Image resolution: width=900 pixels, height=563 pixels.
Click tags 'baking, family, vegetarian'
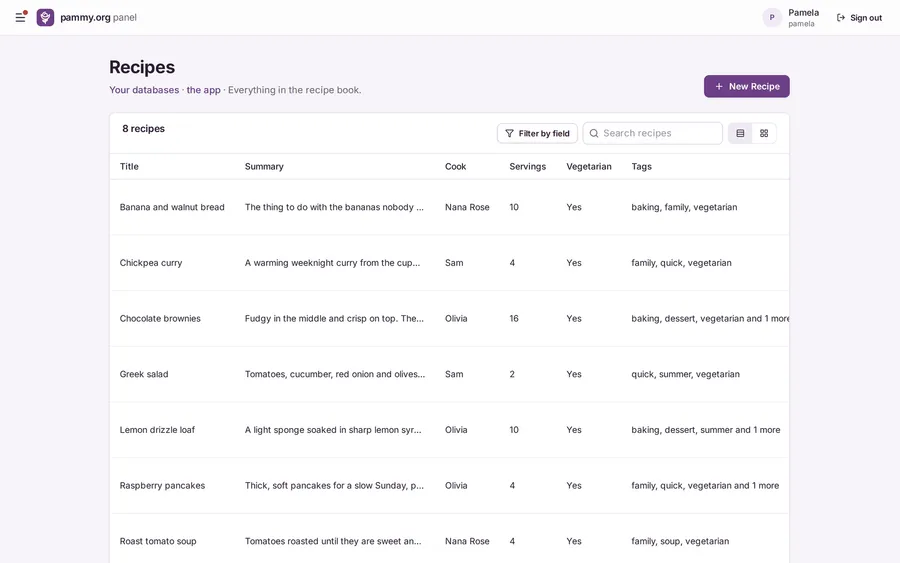click(684, 207)
